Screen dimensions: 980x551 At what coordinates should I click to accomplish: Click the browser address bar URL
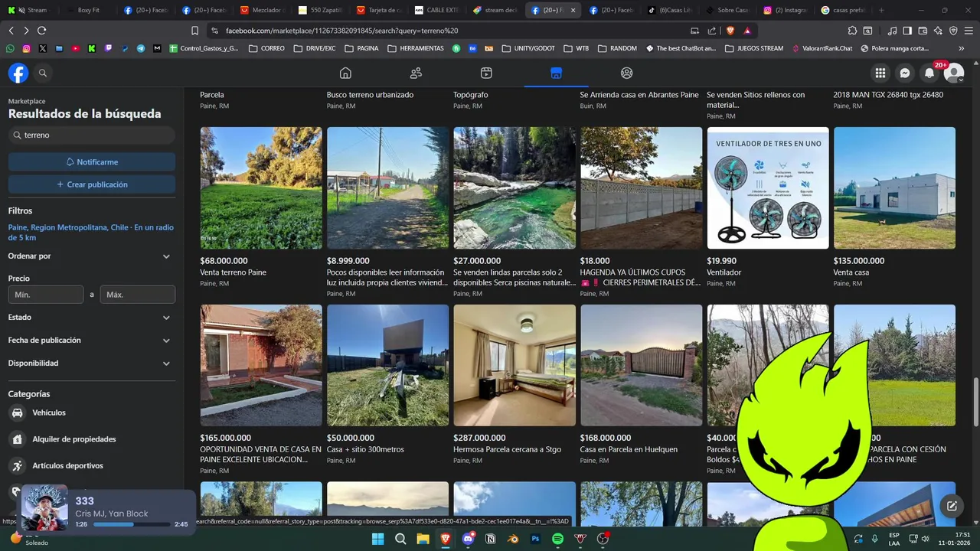coord(341,31)
